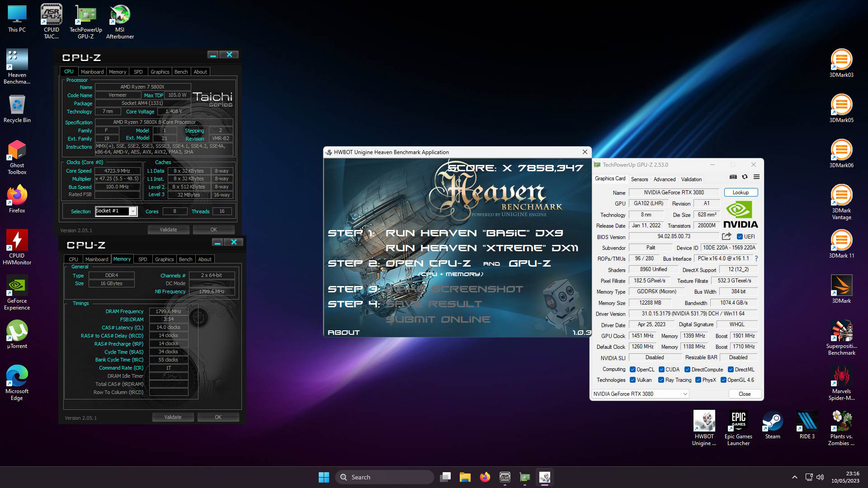Click the Close button in GPU-Z
Screen dimensions: 868x488
(x=745, y=394)
